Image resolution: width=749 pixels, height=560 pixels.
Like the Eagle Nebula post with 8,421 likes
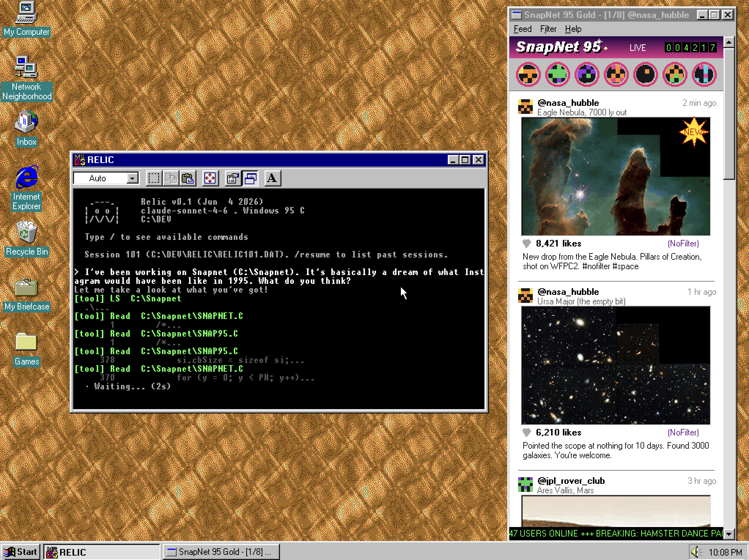[x=527, y=243]
